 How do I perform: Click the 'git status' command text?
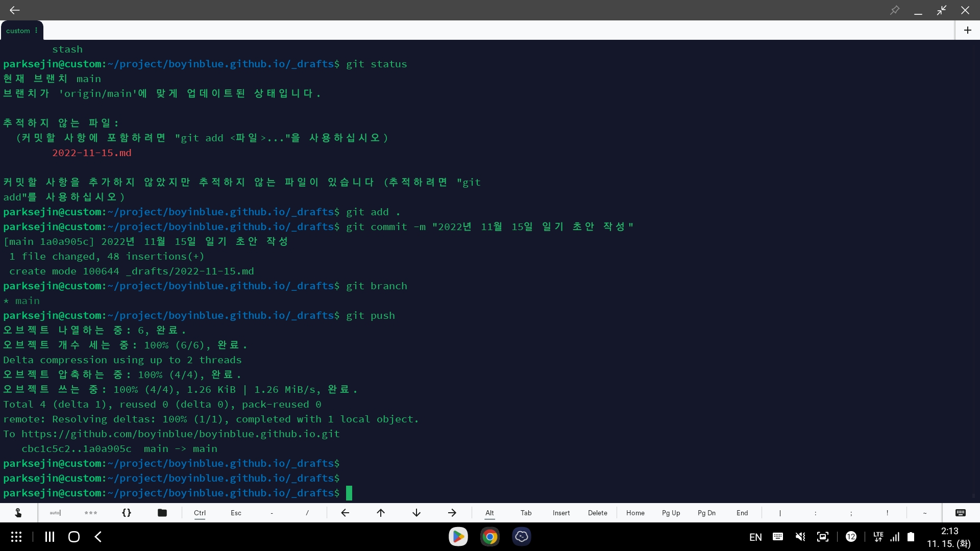(x=377, y=64)
